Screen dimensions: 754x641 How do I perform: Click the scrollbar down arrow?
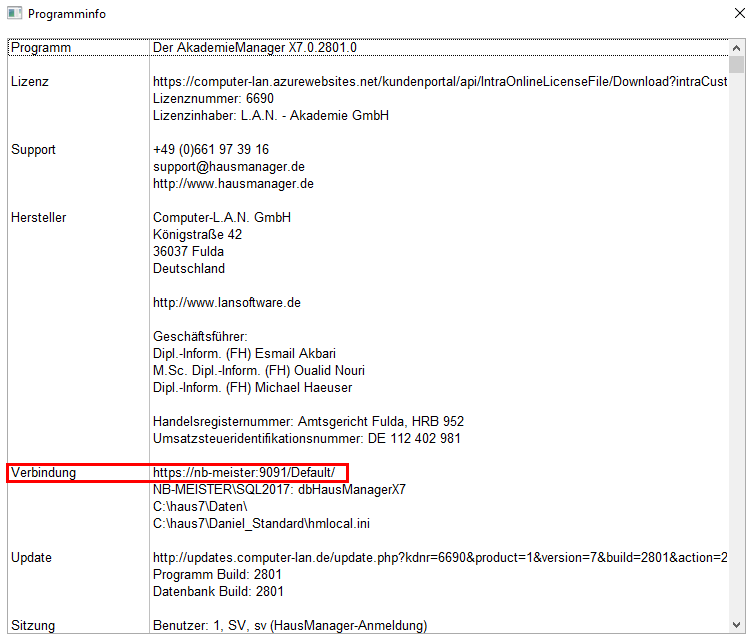click(x=736, y=625)
